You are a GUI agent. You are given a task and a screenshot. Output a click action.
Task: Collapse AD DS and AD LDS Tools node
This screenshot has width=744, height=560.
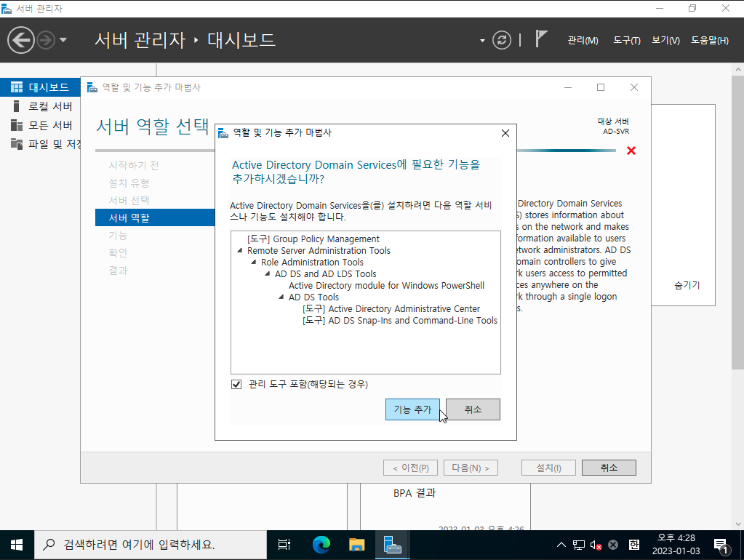[267, 273]
